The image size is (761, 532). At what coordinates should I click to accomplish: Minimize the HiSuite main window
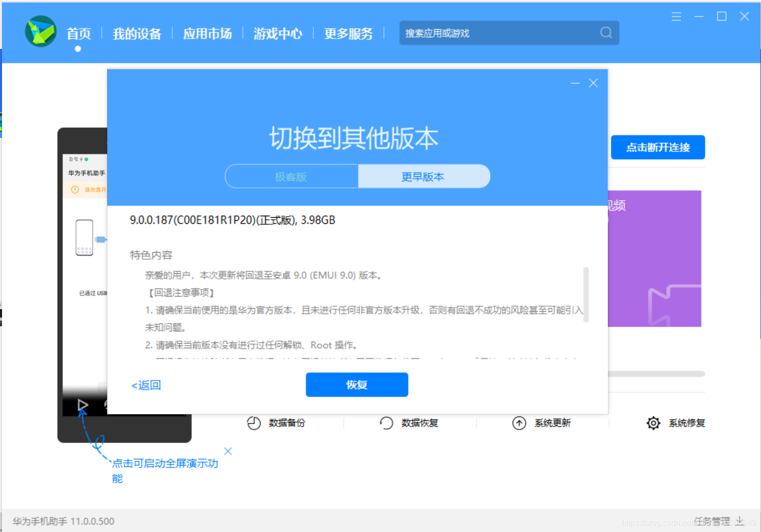click(699, 17)
